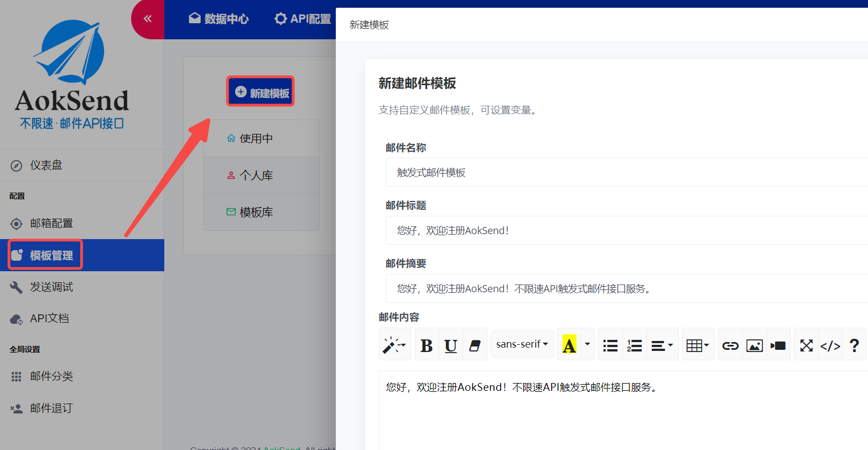Select the 使用中 tab
Viewport: 868px width, 450px height.
pyautogui.click(x=261, y=138)
